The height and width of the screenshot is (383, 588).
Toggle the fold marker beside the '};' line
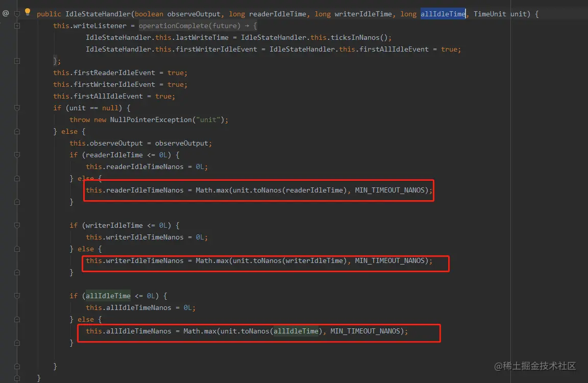pyautogui.click(x=17, y=61)
